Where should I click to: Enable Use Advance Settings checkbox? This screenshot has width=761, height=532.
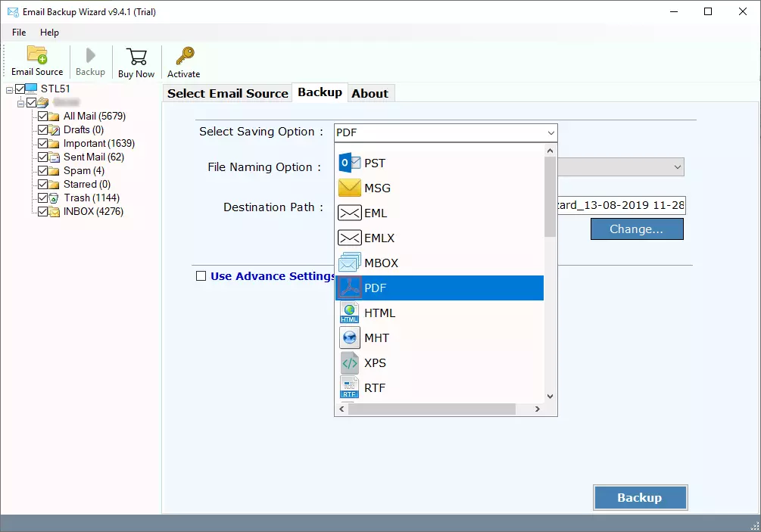click(201, 276)
